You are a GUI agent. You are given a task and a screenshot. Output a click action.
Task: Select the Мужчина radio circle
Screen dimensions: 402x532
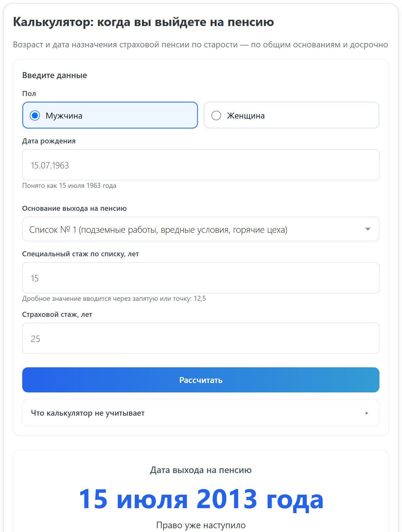click(x=35, y=115)
